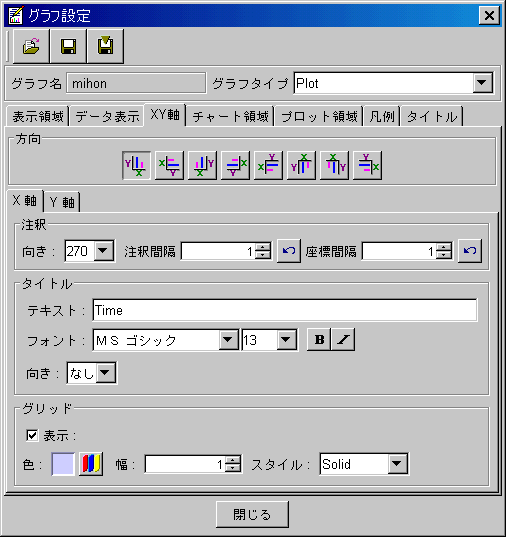Open the grid スタイル Solid dropdown
Screen dimensions: 506x537
coord(397,464)
